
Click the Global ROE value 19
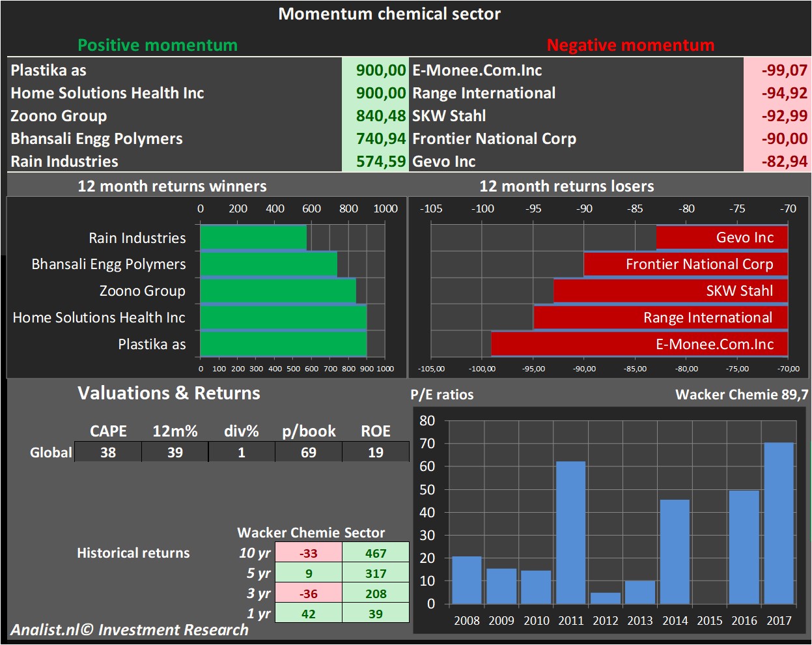(376, 452)
